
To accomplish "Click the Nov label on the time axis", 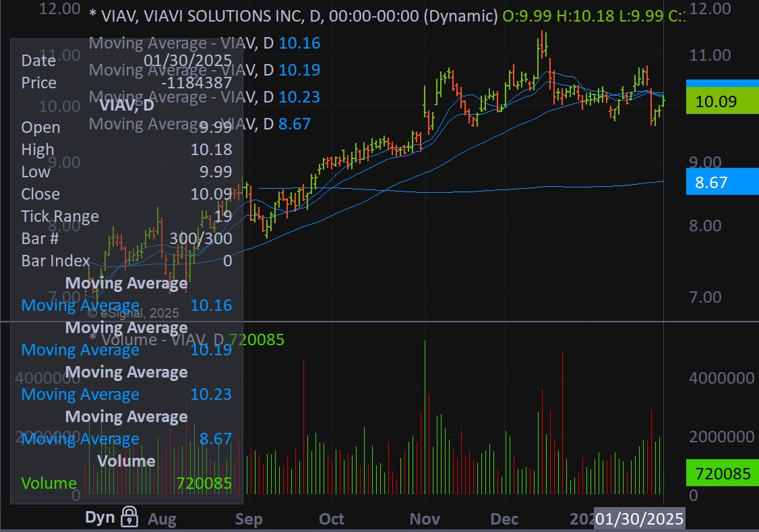I will [x=425, y=519].
